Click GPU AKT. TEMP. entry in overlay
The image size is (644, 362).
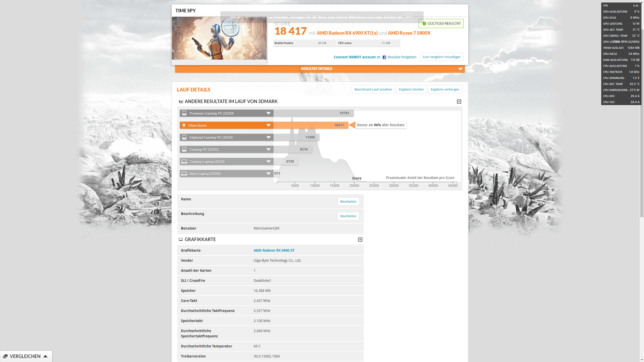[x=621, y=30]
